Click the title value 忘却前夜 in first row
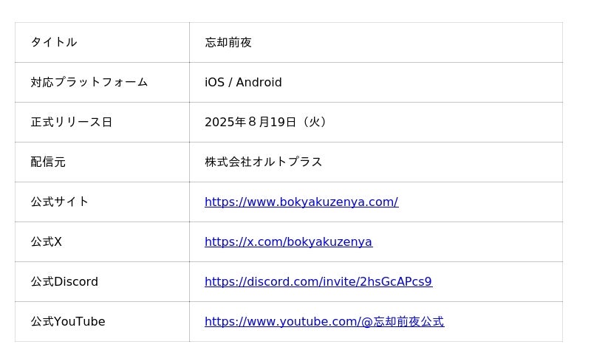Image resolution: width=591 pixels, height=364 pixels. [228, 42]
